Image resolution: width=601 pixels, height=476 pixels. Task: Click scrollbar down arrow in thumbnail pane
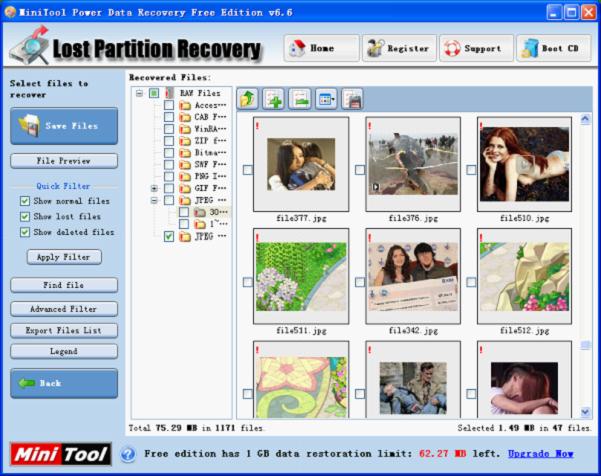click(585, 412)
